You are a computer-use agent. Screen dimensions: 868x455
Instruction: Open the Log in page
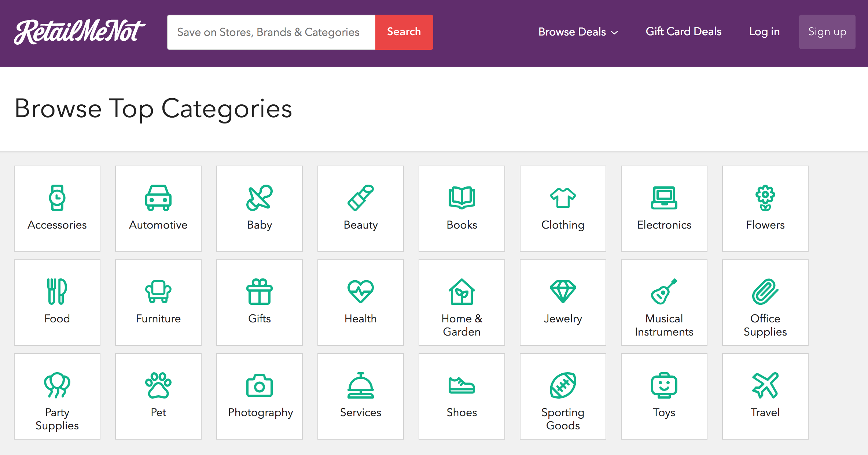[x=764, y=32]
